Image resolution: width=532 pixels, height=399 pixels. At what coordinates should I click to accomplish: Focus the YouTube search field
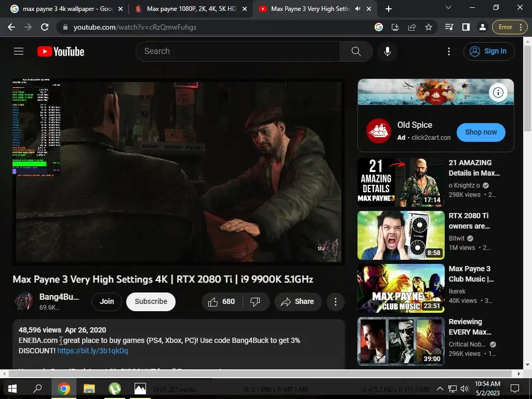(x=237, y=51)
